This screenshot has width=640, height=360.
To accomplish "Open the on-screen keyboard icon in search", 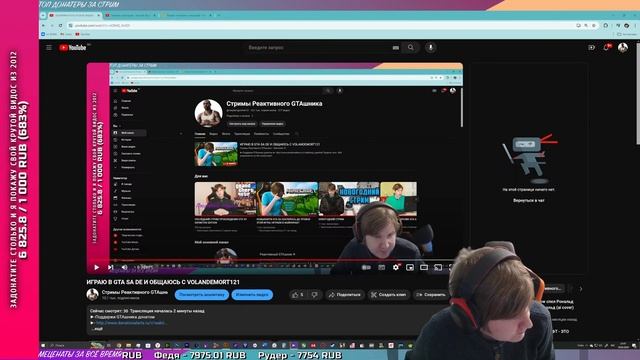I will [x=396, y=48].
